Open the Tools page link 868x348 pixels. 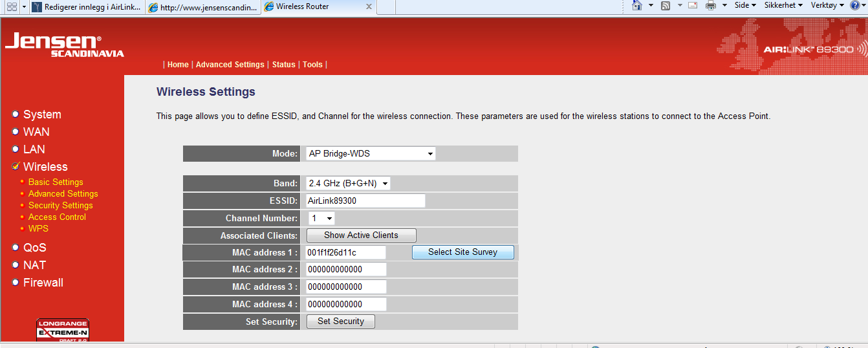click(x=312, y=65)
